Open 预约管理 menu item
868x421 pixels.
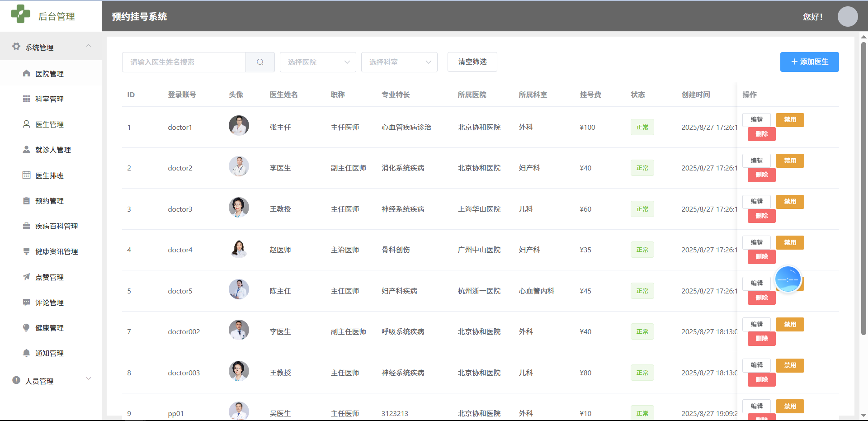[x=51, y=201]
